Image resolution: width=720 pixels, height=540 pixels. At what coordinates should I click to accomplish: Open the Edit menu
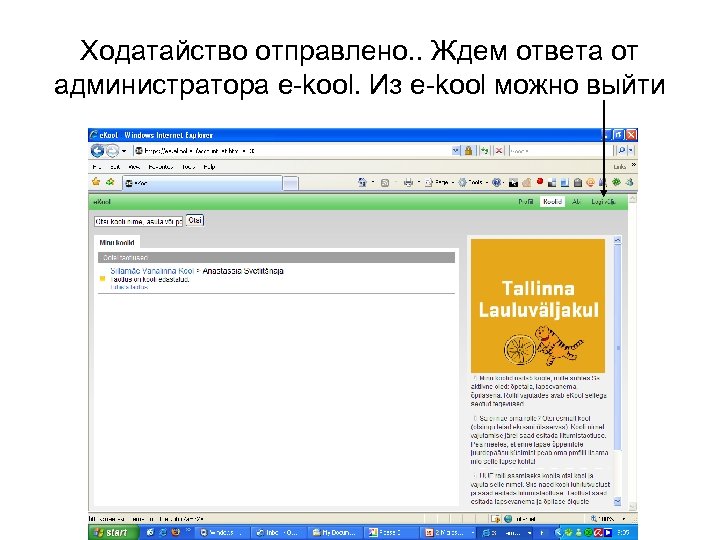(115, 167)
